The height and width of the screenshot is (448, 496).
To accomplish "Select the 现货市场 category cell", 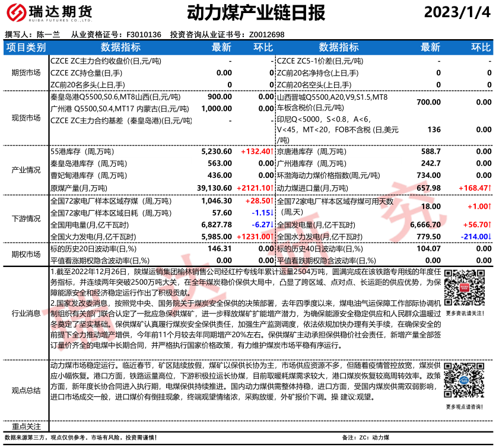I will point(26,117).
